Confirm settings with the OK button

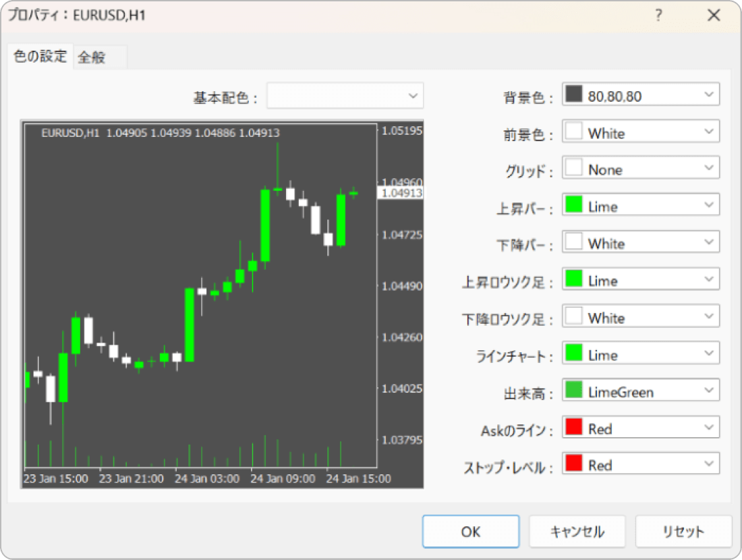click(471, 532)
